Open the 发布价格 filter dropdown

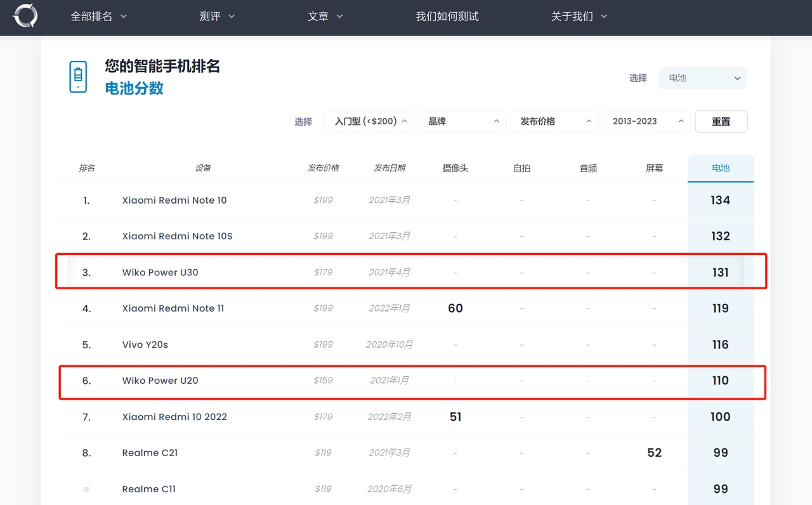[x=554, y=121]
